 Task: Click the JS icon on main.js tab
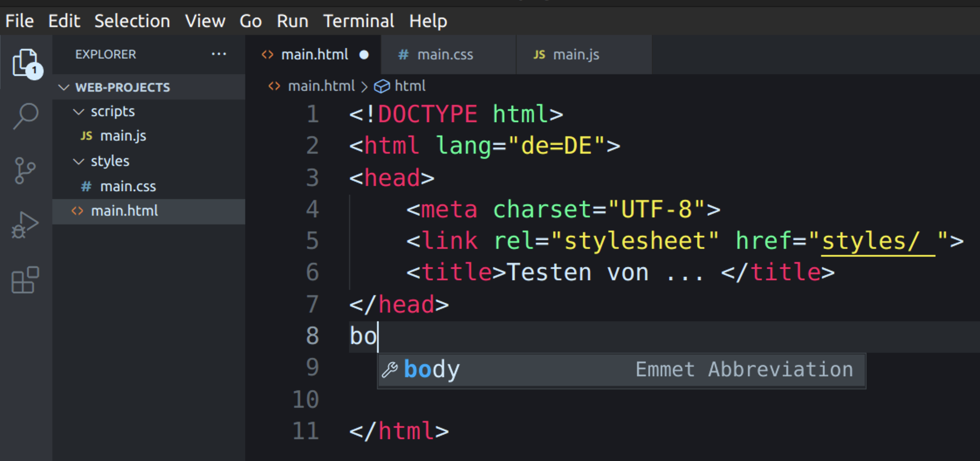point(539,55)
